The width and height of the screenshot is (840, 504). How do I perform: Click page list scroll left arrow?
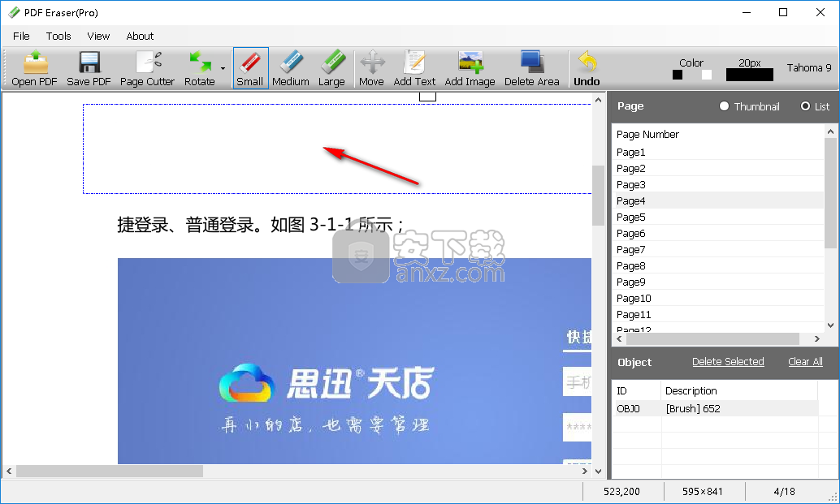click(619, 338)
